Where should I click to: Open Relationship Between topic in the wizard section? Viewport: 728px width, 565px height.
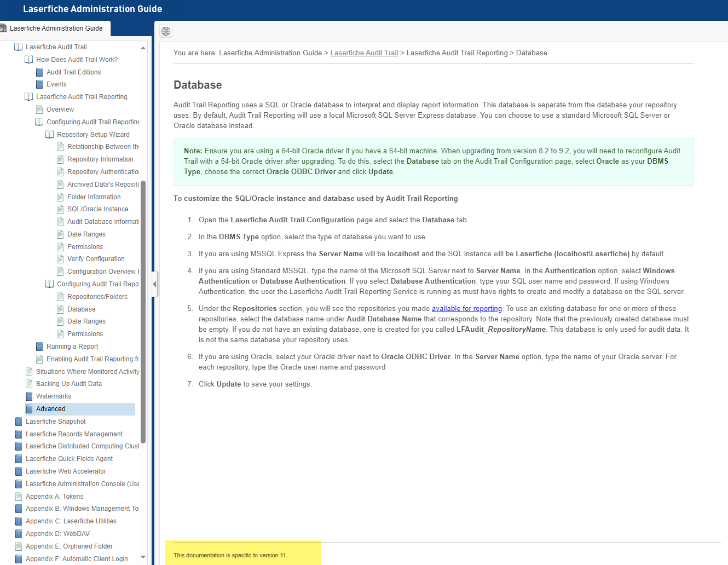[x=103, y=147]
